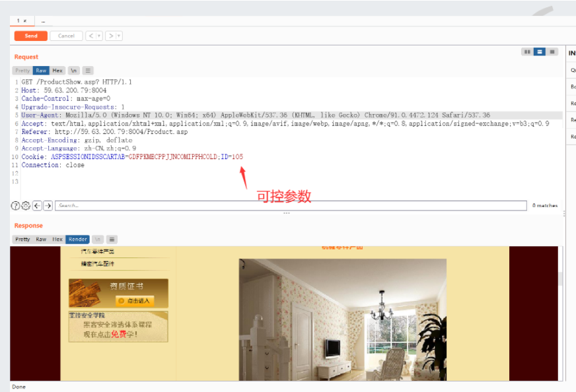The height and width of the screenshot is (392, 576).
Task: Click the ID=105 cookie parameter
Action: click(232, 156)
